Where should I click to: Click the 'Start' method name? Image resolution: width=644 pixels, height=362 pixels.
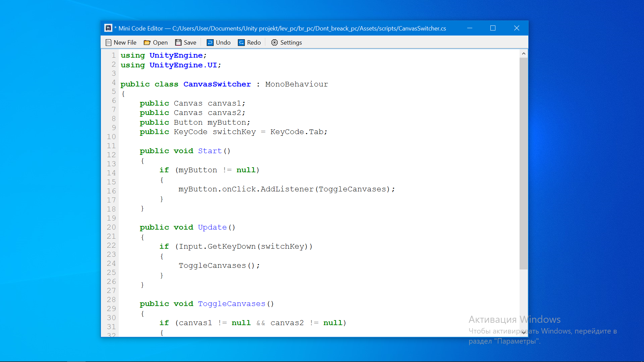210,151
